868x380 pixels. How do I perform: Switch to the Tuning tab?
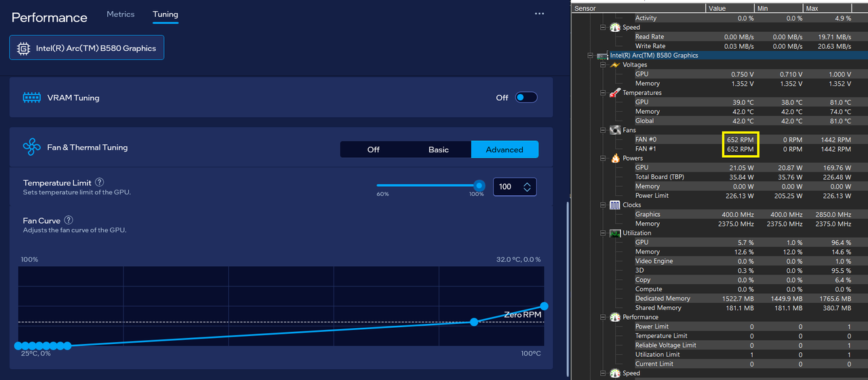click(165, 14)
